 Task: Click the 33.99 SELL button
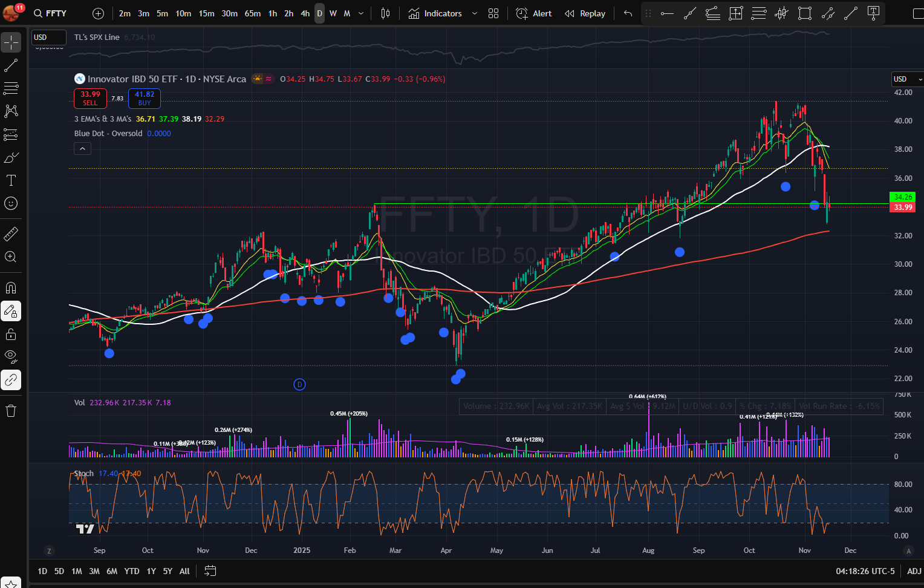[x=90, y=98]
